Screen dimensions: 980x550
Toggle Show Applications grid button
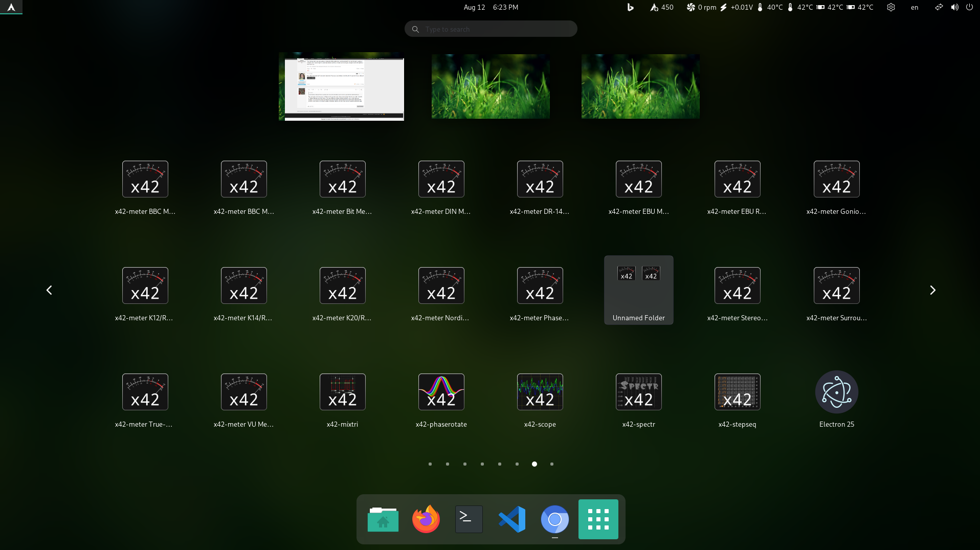(x=598, y=519)
